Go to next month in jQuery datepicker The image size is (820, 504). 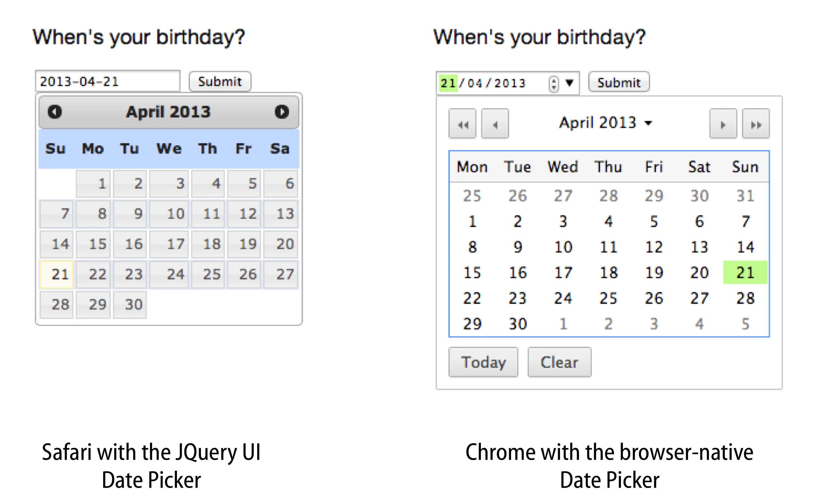click(282, 112)
